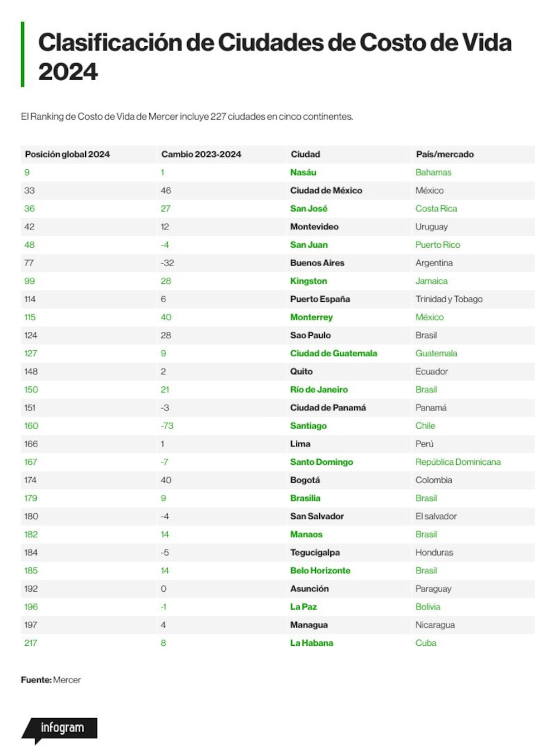
Task: Click the País/mercado column header
Action: 444,154
